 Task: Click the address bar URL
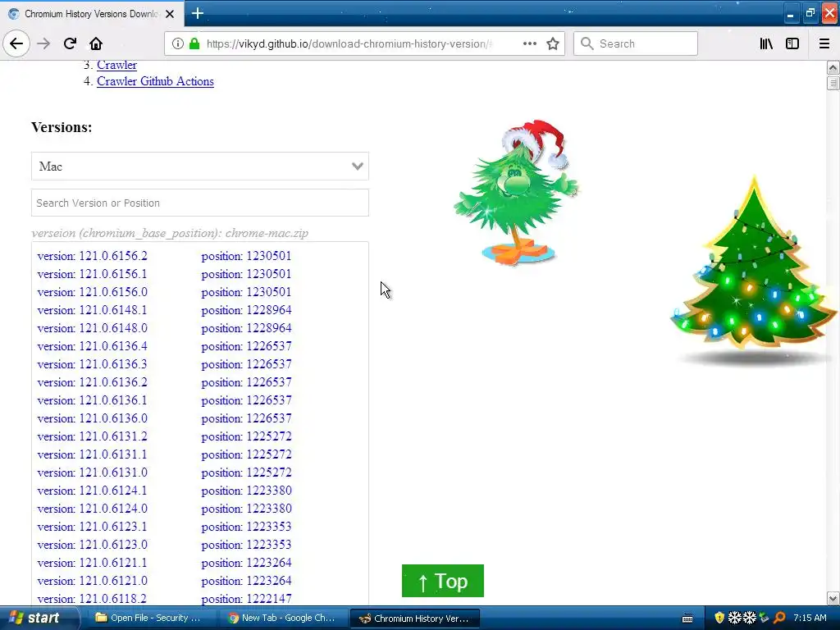(348, 43)
